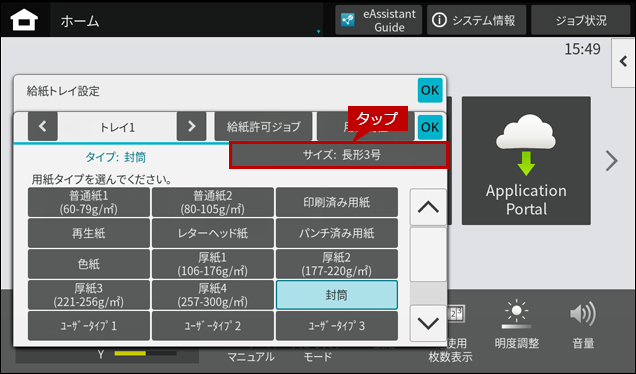Choose ユーザータイプ3

pos(337,326)
